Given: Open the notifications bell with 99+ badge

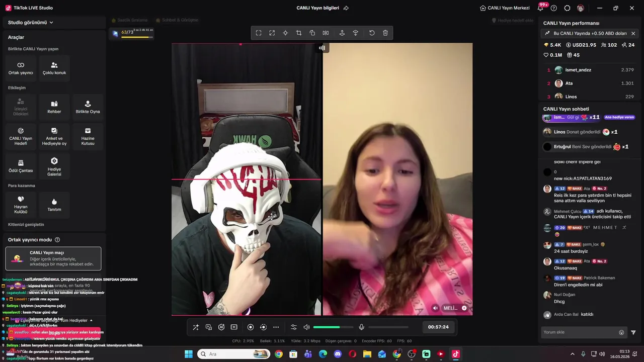Looking at the screenshot, I should click(541, 8).
